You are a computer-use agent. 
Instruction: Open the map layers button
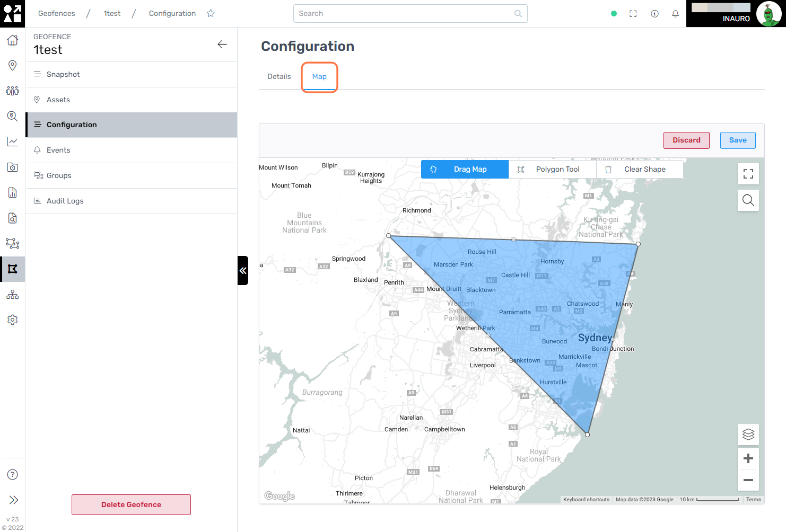pyautogui.click(x=748, y=435)
